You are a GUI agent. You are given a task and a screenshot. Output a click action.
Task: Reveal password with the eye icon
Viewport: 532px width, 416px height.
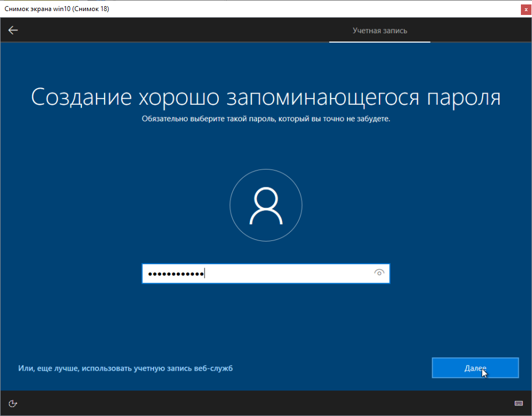379,273
